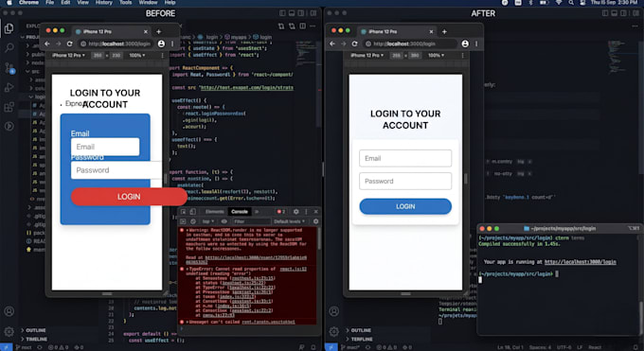
Task: Open the DevTools three-dot customize menu
Action: 306,212
